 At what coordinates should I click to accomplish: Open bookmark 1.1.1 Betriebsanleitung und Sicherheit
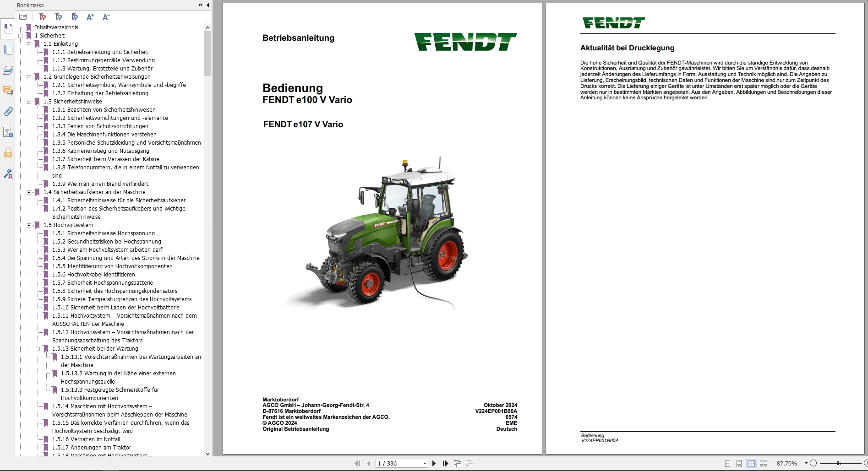click(x=100, y=52)
